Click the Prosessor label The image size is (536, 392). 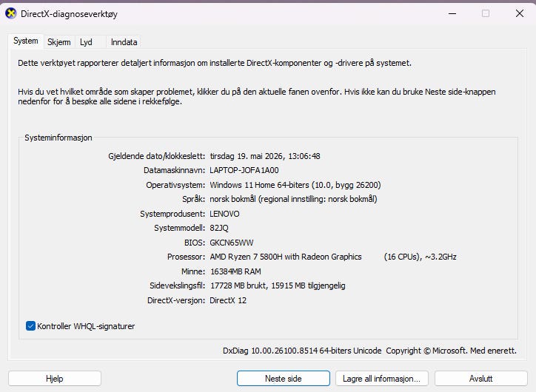coord(186,257)
